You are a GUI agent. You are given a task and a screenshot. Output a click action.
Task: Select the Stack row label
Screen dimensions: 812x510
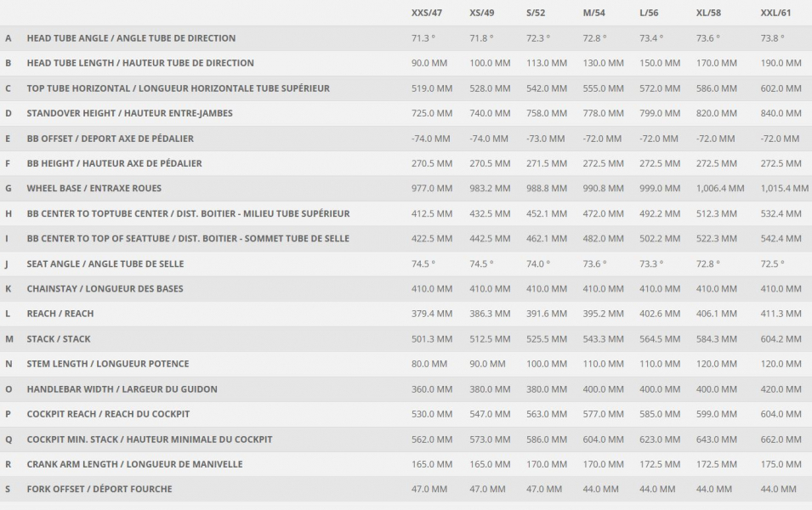pyautogui.click(x=59, y=339)
